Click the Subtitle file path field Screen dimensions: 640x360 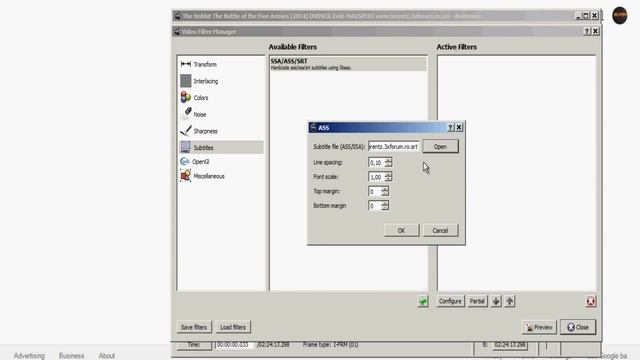tap(393, 147)
